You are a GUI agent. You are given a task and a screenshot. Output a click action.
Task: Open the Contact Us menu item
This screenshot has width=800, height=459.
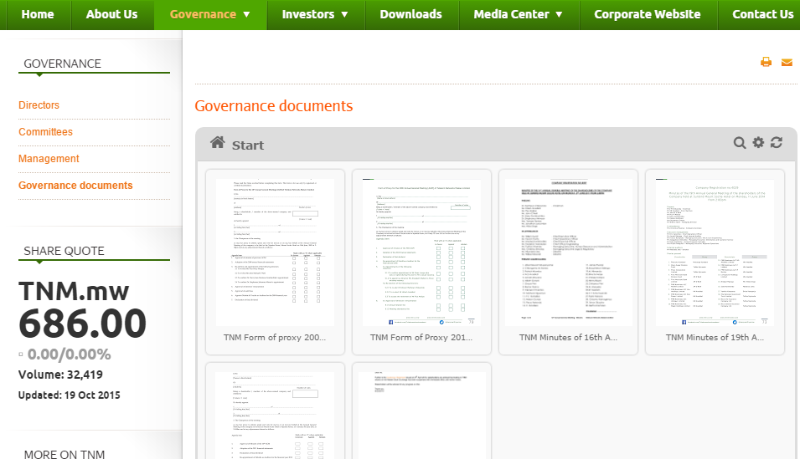762,14
